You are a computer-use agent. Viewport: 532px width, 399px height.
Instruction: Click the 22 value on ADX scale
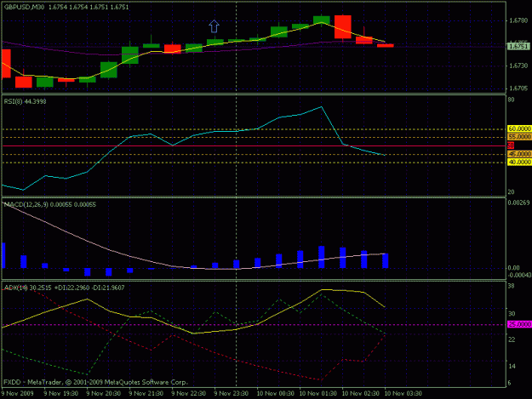coord(512,339)
